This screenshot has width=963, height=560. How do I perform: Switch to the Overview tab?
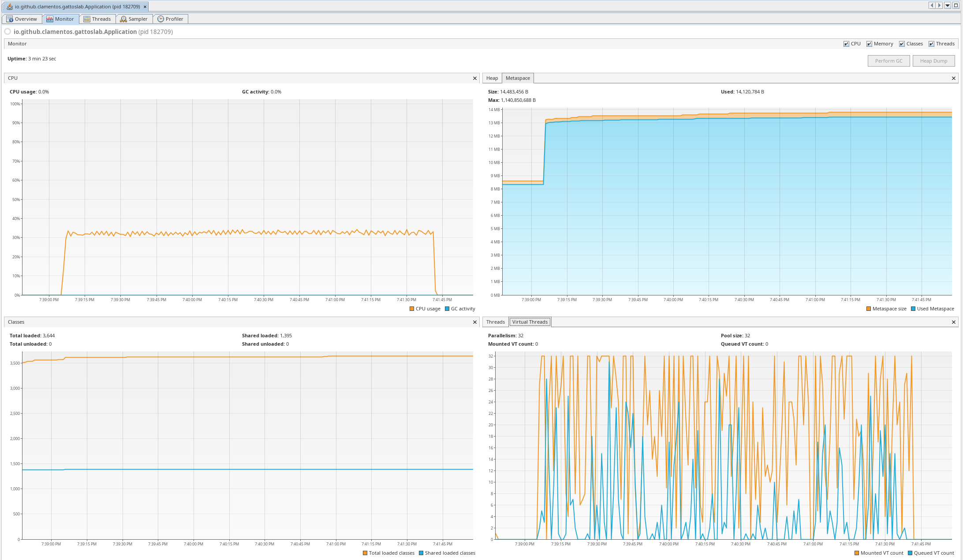tap(22, 19)
